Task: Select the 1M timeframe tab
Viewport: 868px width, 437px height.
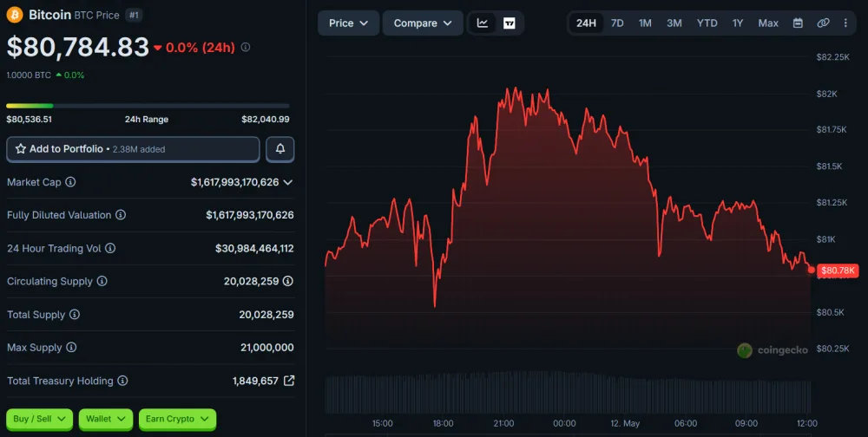Action: [645, 23]
